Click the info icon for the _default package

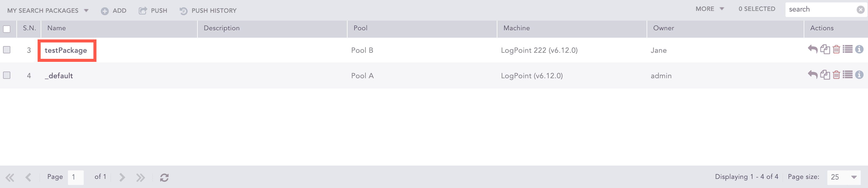pyautogui.click(x=859, y=75)
